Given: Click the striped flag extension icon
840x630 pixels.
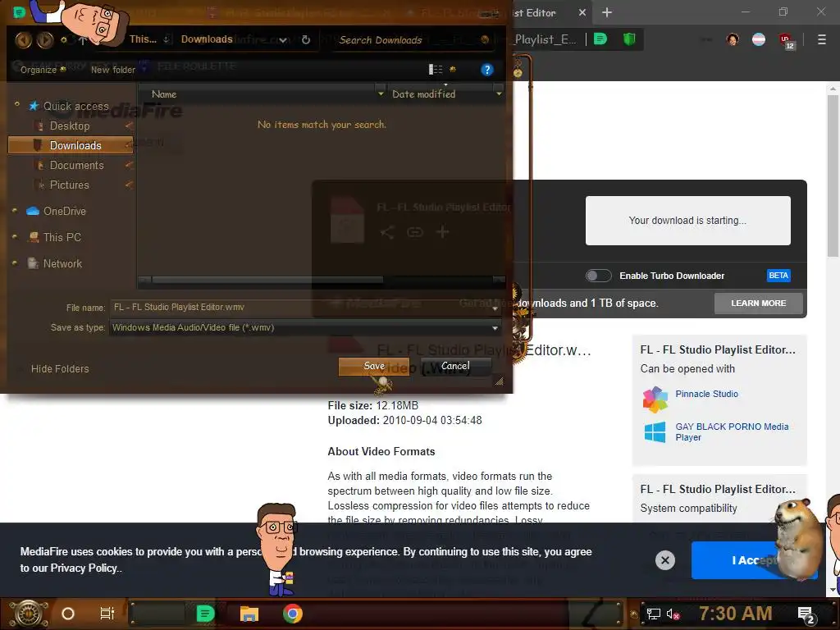Looking at the screenshot, I should (759, 39).
